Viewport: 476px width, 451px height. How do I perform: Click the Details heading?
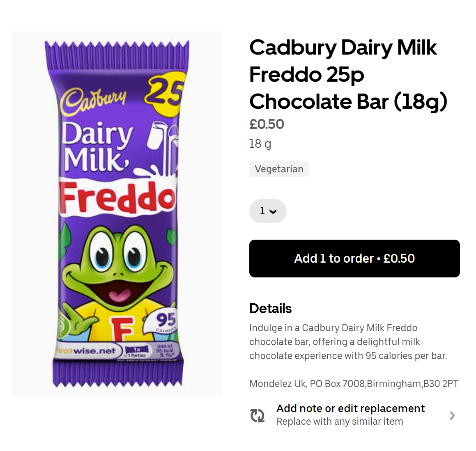270,308
